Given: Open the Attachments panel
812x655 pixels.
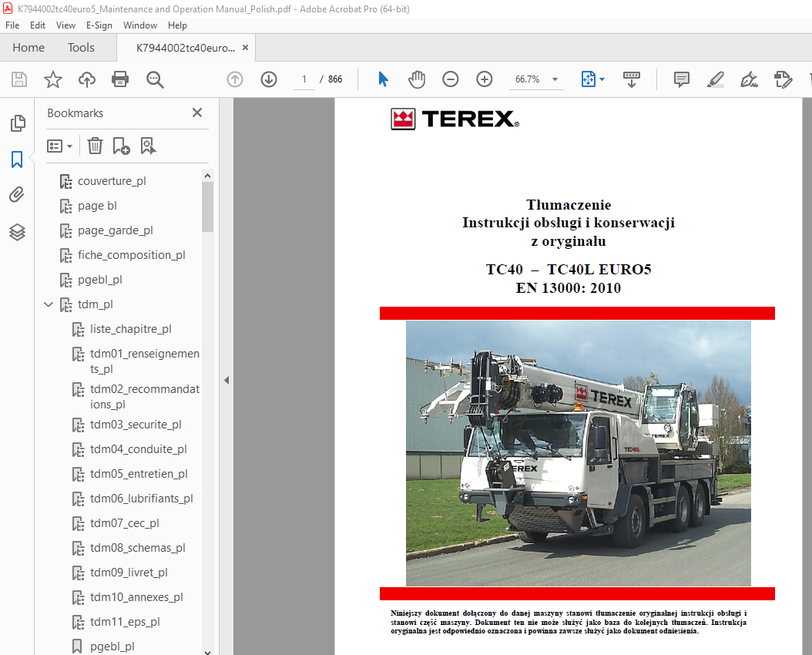Looking at the screenshot, I should point(17,195).
